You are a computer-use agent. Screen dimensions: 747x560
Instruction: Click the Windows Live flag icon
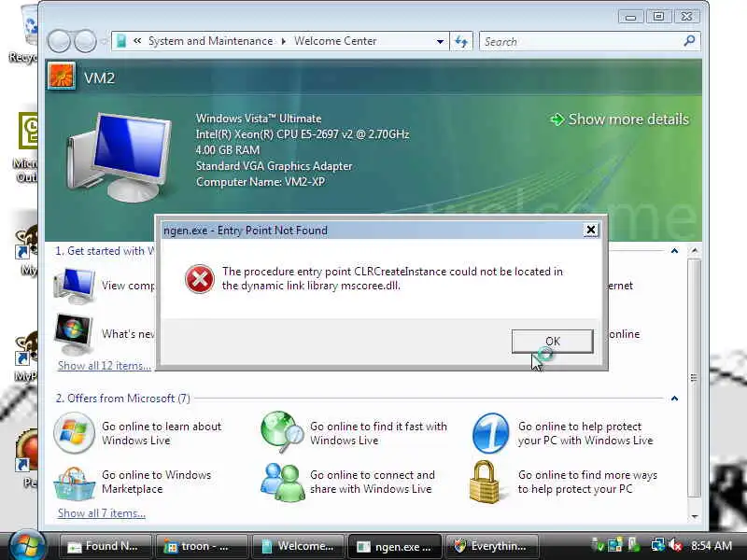coord(74,433)
